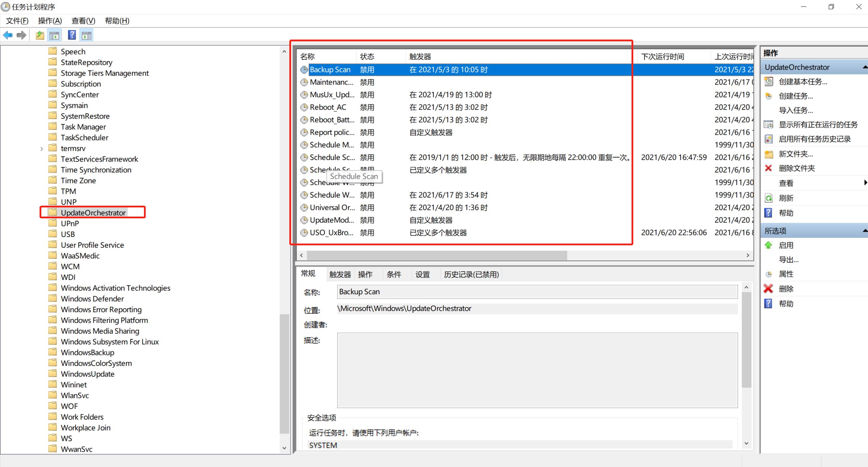Click the Help question-mark toolbar icon
The height and width of the screenshot is (467, 868).
pos(72,34)
